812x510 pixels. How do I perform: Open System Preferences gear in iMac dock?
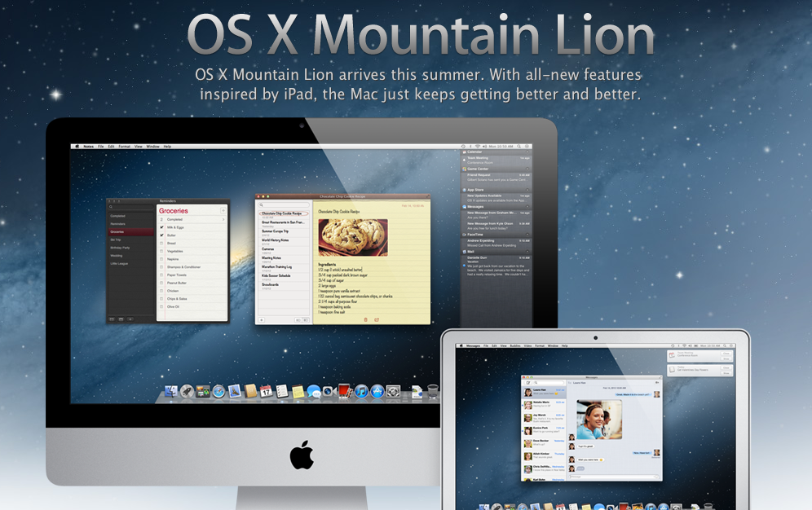click(393, 392)
